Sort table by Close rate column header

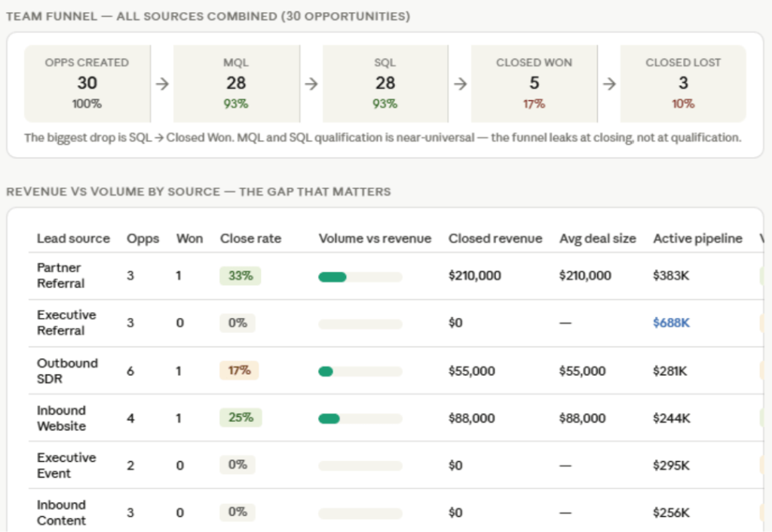250,238
